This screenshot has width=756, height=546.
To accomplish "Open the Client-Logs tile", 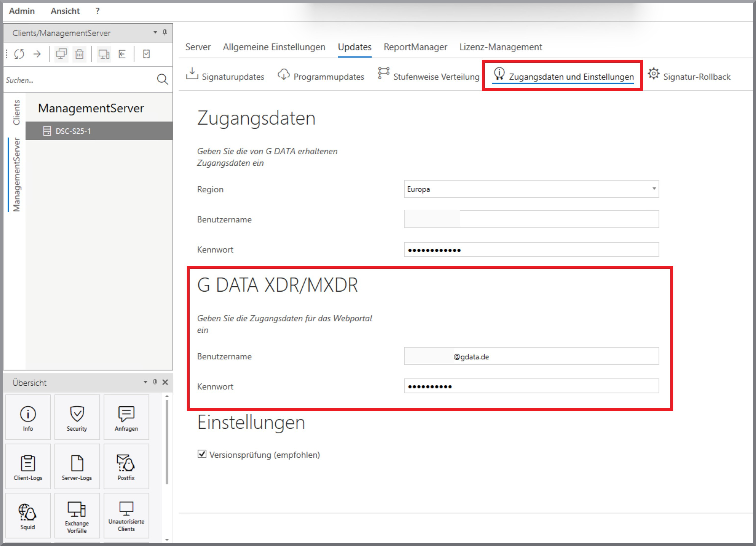I will [x=28, y=466].
